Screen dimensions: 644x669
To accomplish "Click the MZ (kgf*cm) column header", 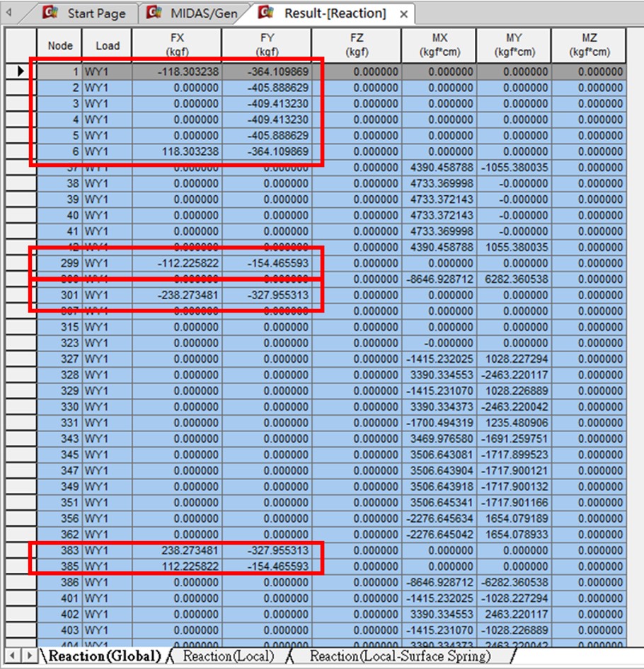I will coord(590,45).
